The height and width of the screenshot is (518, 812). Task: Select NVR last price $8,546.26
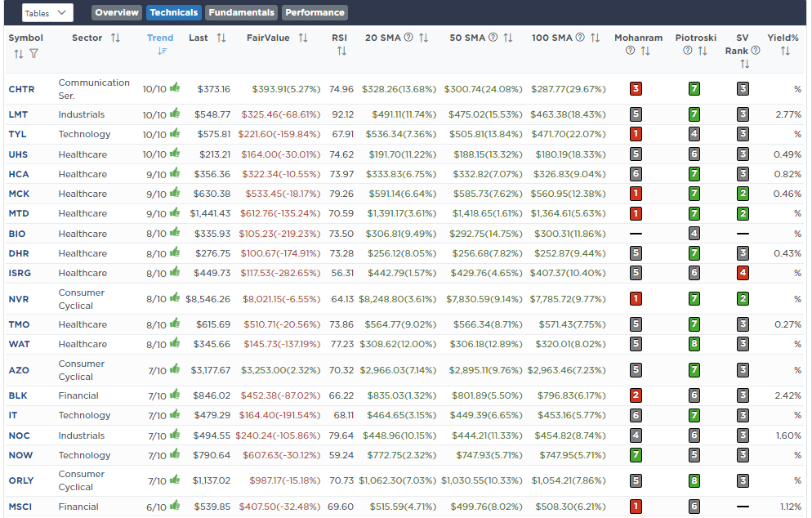tap(207, 299)
